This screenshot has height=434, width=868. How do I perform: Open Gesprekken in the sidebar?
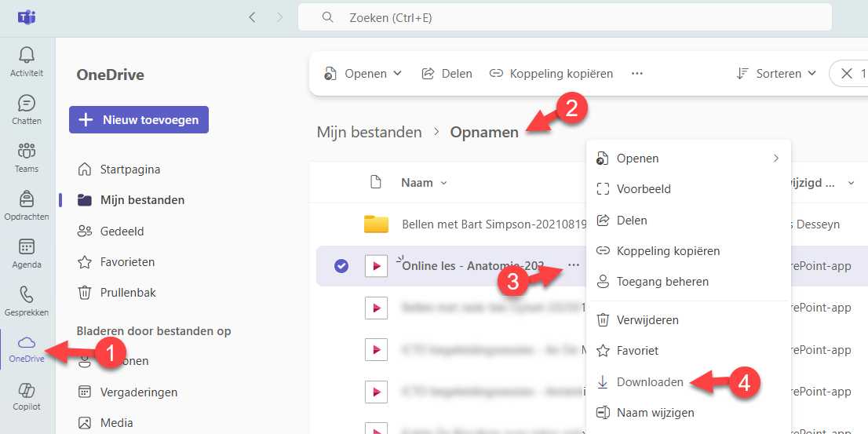click(x=27, y=301)
